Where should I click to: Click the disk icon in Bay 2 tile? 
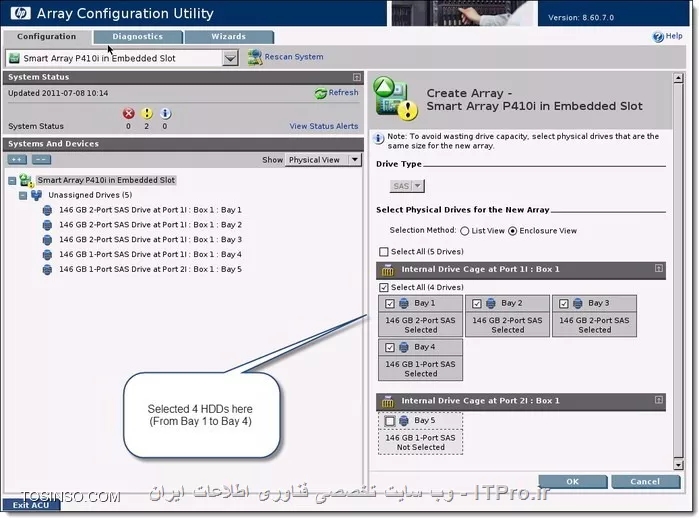490,304
